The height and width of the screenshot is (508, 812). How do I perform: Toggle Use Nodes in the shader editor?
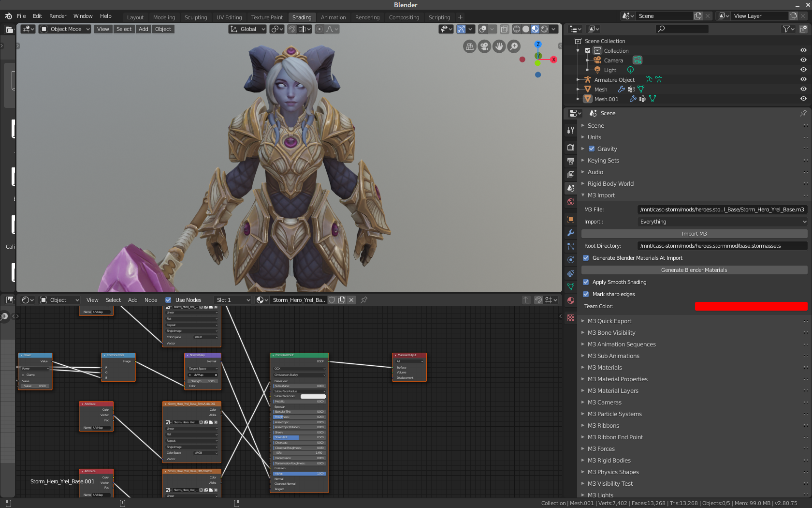tap(168, 299)
